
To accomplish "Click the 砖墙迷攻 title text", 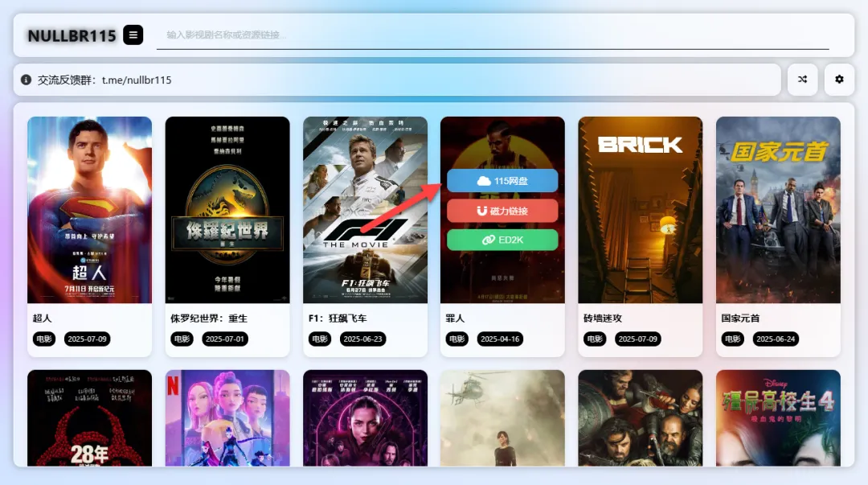I will pos(603,319).
